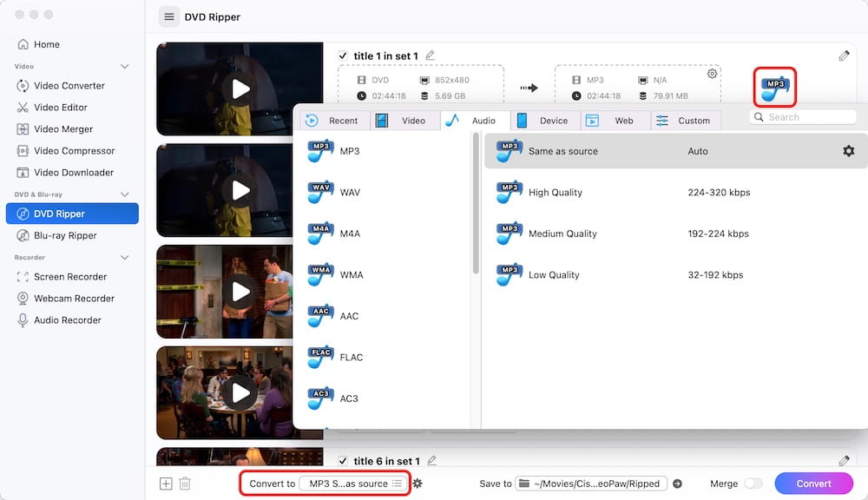The image size is (868, 500).
Task: Open Video Compressor tool
Action: click(66, 151)
